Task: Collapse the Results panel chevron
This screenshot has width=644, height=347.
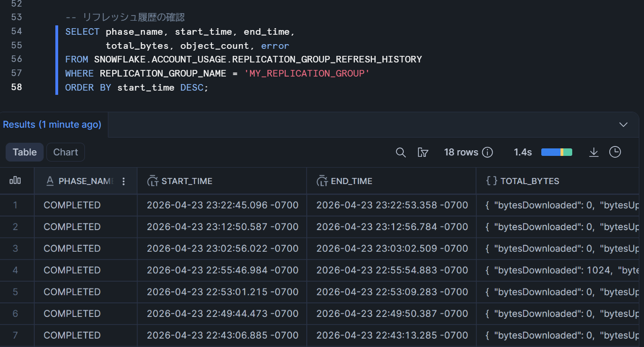Action: tap(623, 124)
